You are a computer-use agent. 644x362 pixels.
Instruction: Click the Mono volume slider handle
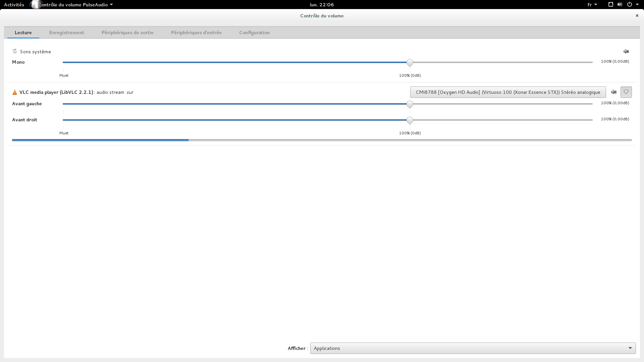tap(410, 63)
